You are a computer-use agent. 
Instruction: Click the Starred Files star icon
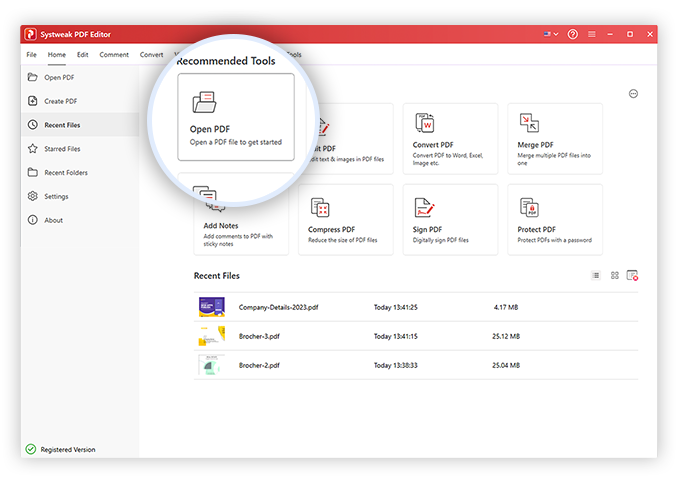(32, 148)
